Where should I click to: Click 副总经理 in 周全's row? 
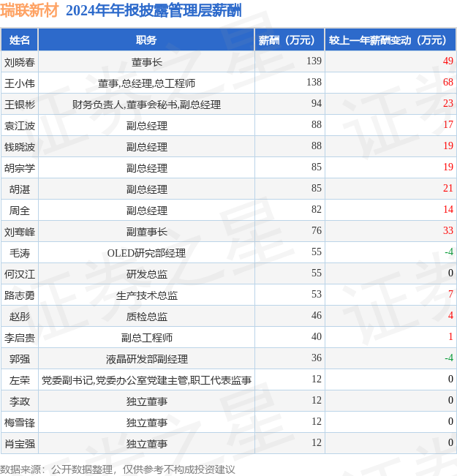click(147, 211)
